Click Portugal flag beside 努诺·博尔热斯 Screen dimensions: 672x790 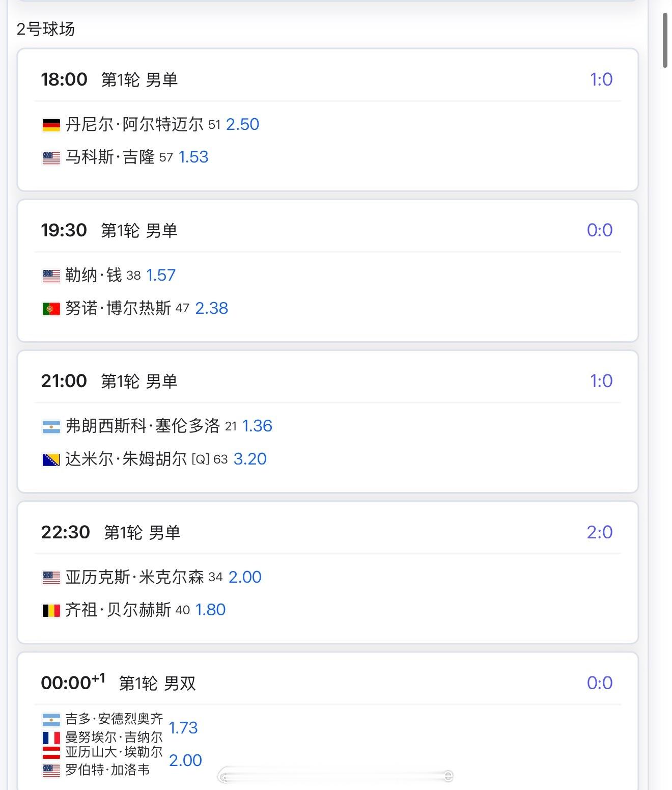click(51, 309)
